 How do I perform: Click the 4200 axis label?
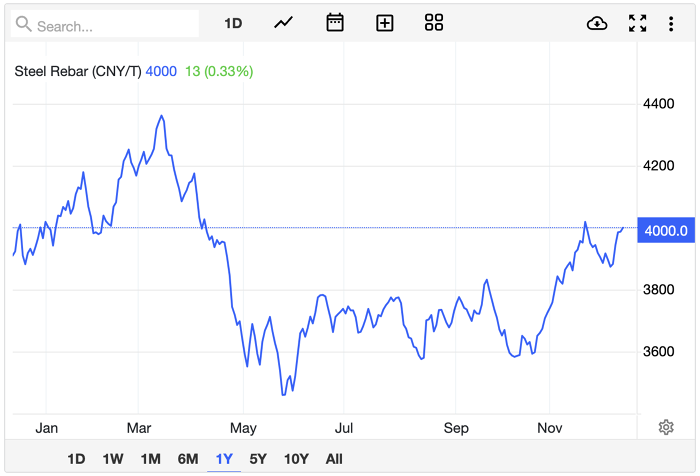(658, 166)
